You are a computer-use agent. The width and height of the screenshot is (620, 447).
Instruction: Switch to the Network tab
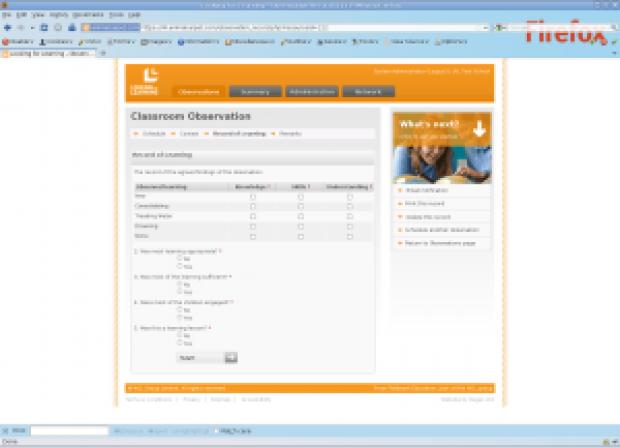[x=368, y=92]
